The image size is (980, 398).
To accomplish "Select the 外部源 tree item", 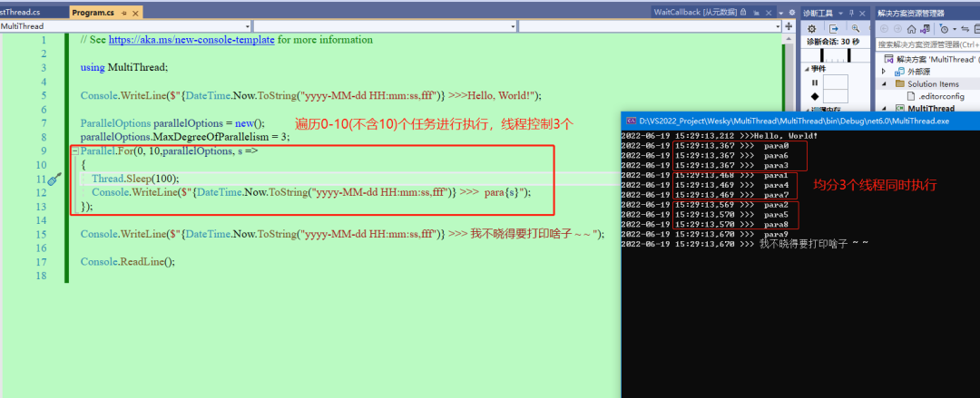I will point(919,72).
